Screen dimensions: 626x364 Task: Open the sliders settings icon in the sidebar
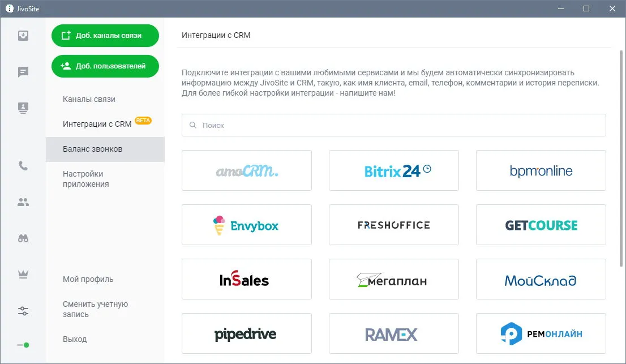(23, 311)
